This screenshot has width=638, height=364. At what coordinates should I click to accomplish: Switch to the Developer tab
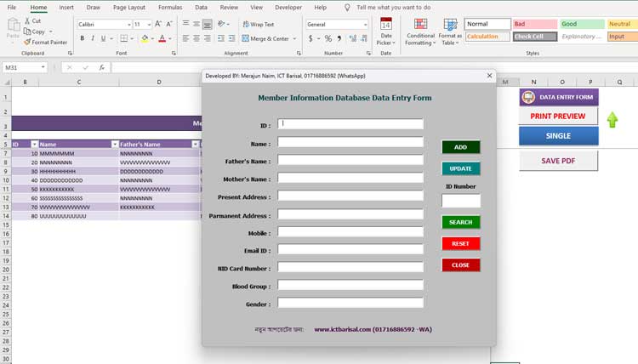(288, 7)
